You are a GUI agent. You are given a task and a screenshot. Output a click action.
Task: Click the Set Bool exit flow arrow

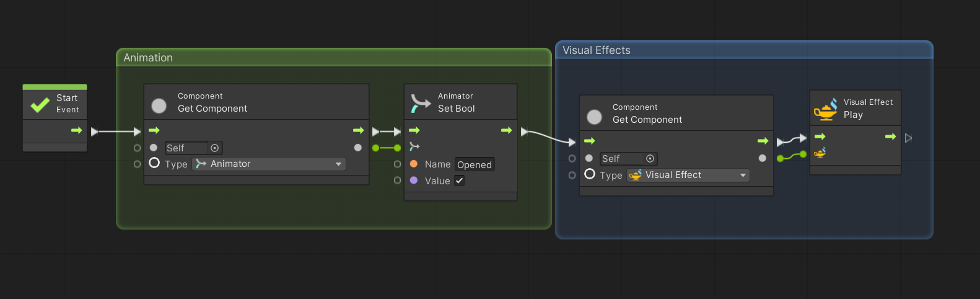pos(506,130)
